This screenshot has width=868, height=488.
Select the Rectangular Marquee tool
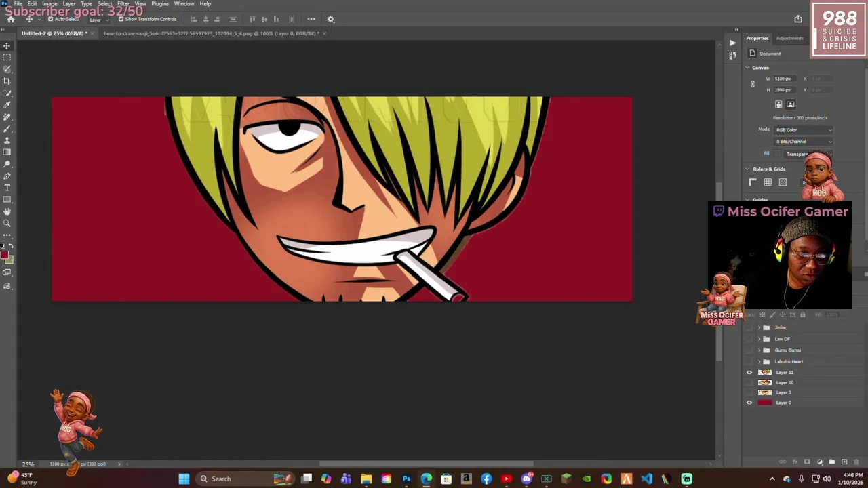coord(7,58)
